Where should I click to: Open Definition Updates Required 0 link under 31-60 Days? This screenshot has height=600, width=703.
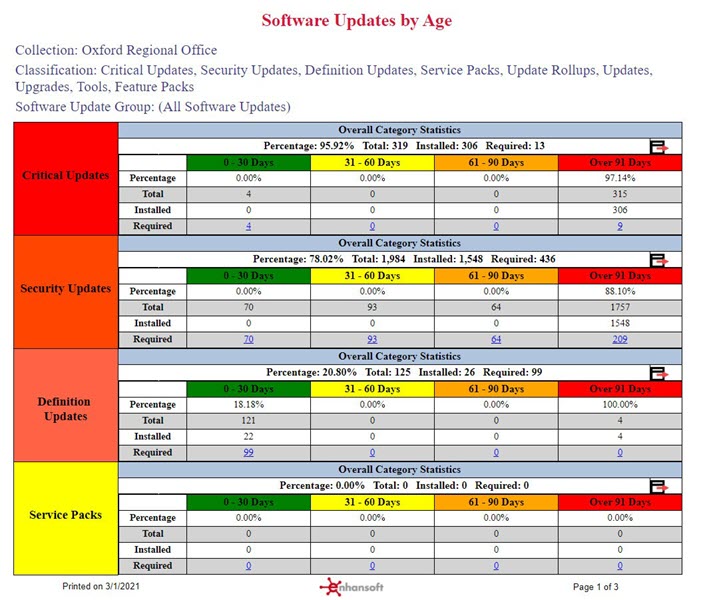tap(372, 453)
